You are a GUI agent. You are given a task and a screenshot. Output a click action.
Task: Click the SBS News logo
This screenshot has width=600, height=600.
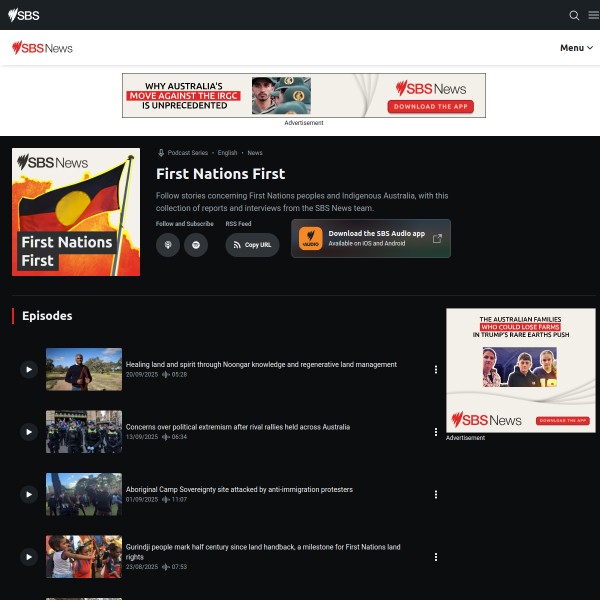click(x=42, y=48)
